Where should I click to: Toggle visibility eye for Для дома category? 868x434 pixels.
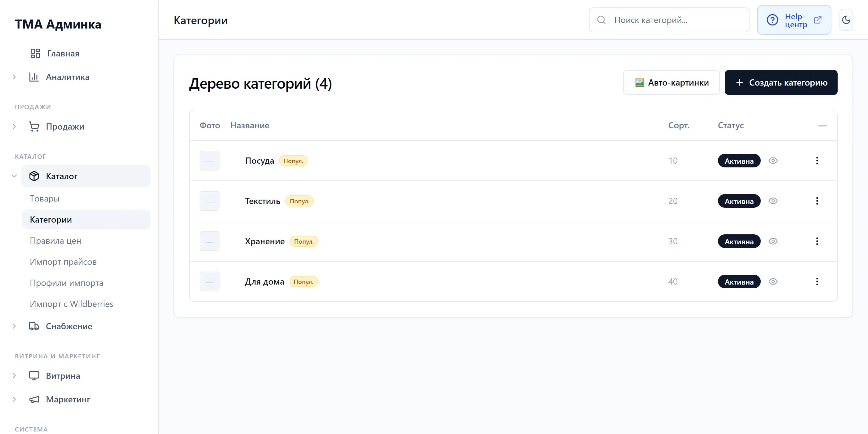pos(773,282)
